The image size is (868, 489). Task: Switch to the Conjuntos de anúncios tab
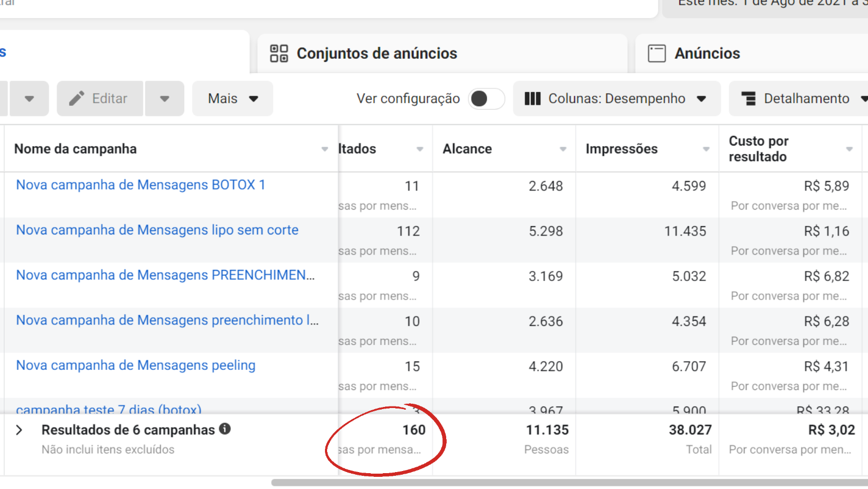(376, 53)
